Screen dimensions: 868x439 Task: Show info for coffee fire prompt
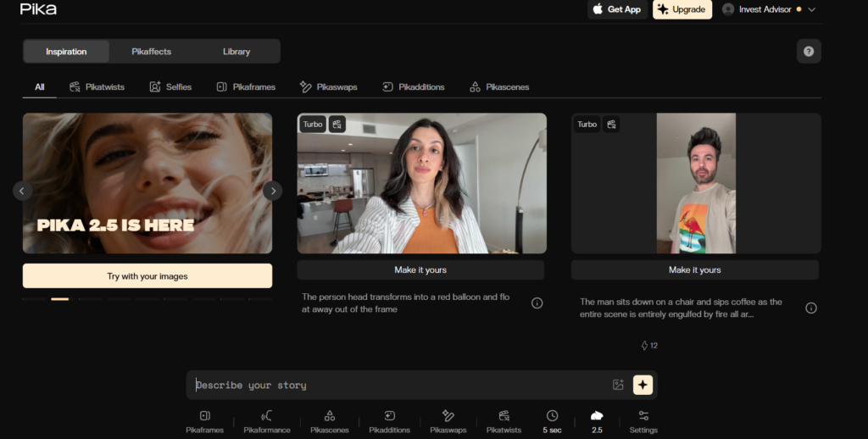pos(811,308)
